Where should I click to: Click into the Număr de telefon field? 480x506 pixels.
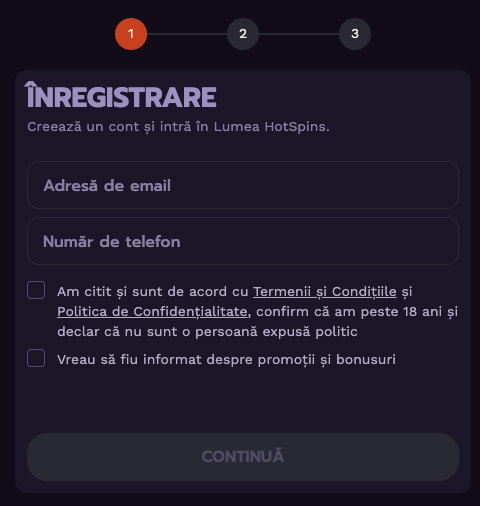pos(243,241)
